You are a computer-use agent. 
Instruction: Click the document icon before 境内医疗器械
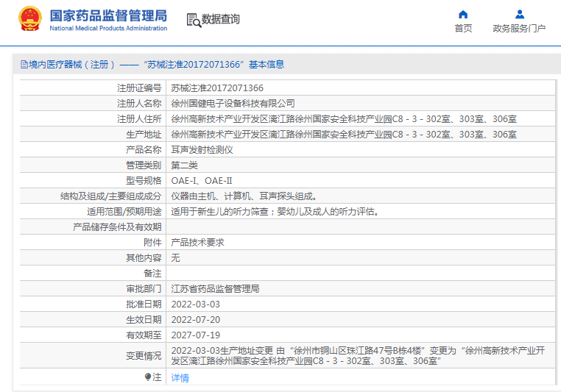[x=24, y=64]
